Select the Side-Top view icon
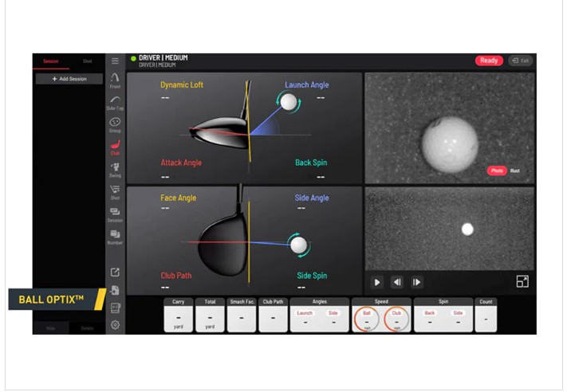Image resolution: width=567 pixels, height=392 pixels. (115, 103)
